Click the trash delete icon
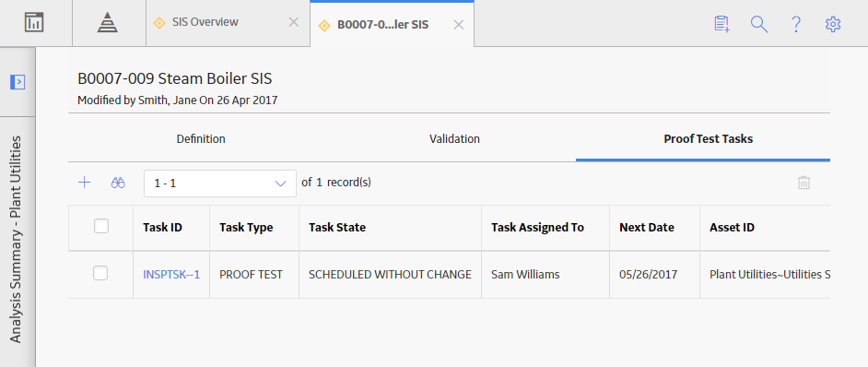Screen dimensions: 868x367 pos(803,183)
